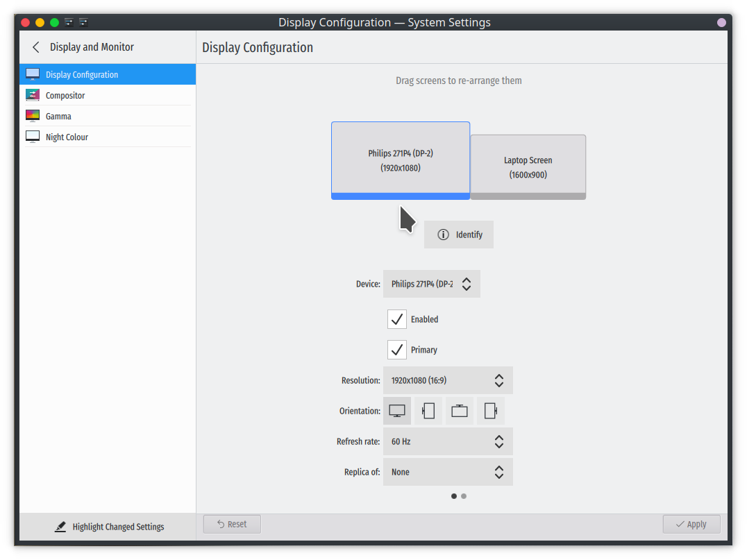
Task: Select the landscape orientation icon
Action: point(397,411)
